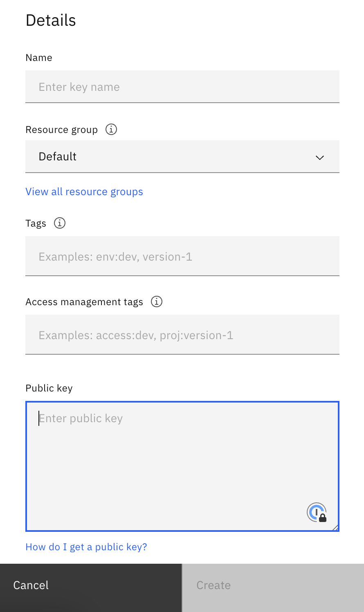The width and height of the screenshot is (364, 612).
Task: Open the Resource group dropdown showing Default
Action: click(x=182, y=157)
